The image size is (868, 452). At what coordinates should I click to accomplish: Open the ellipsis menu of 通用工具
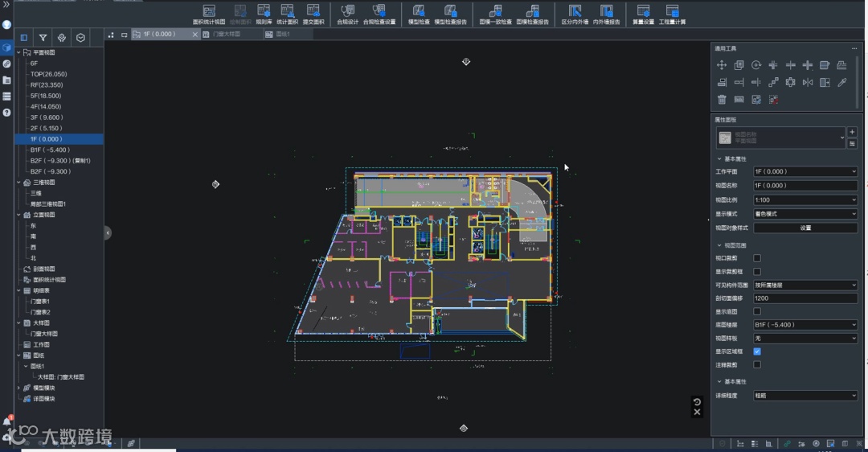point(854,49)
